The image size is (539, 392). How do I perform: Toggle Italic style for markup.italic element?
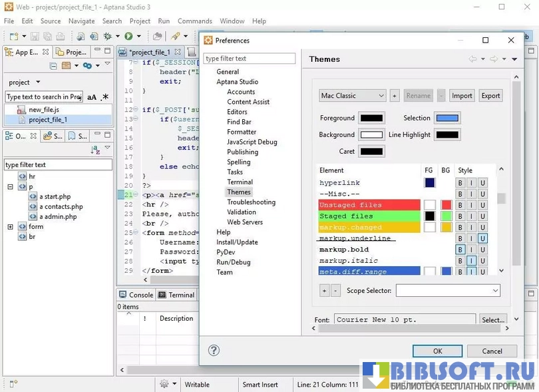(x=471, y=261)
